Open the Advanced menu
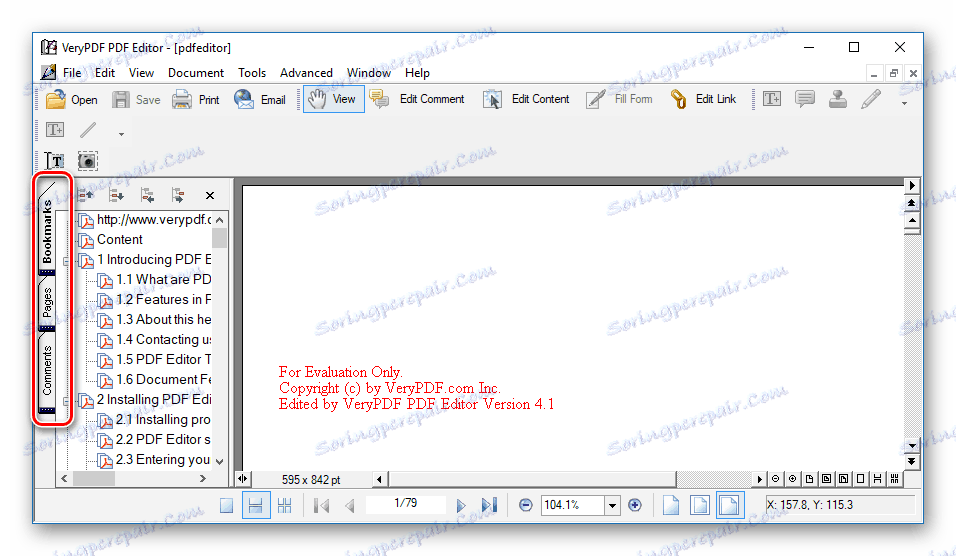This screenshot has width=956, height=556. tap(306, 73)
